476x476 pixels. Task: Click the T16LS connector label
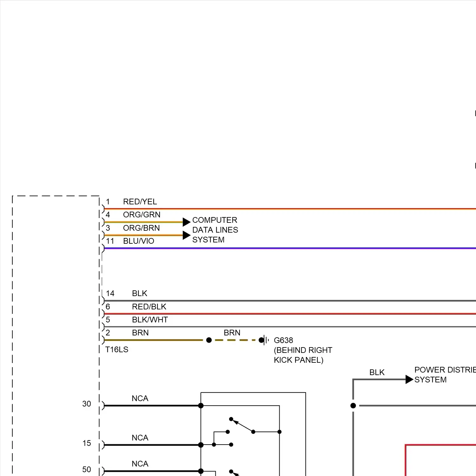[117, 350]
